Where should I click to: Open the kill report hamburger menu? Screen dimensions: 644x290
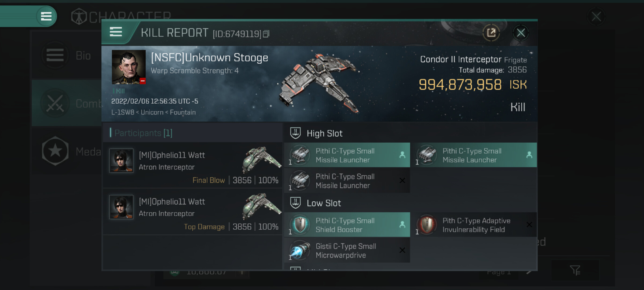click(116, 32)
